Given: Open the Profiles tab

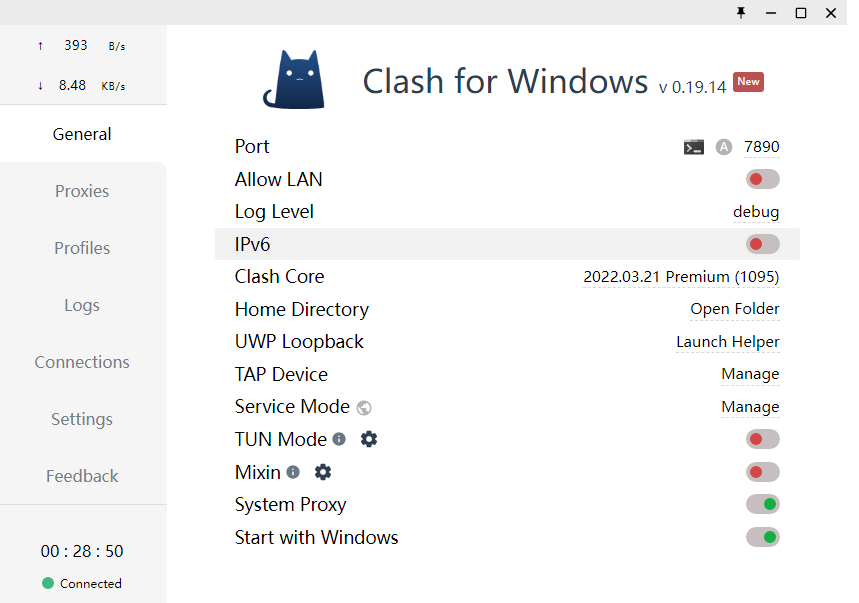Looking at the screenshot, I should pyautogui.click(x=82, y=248).
